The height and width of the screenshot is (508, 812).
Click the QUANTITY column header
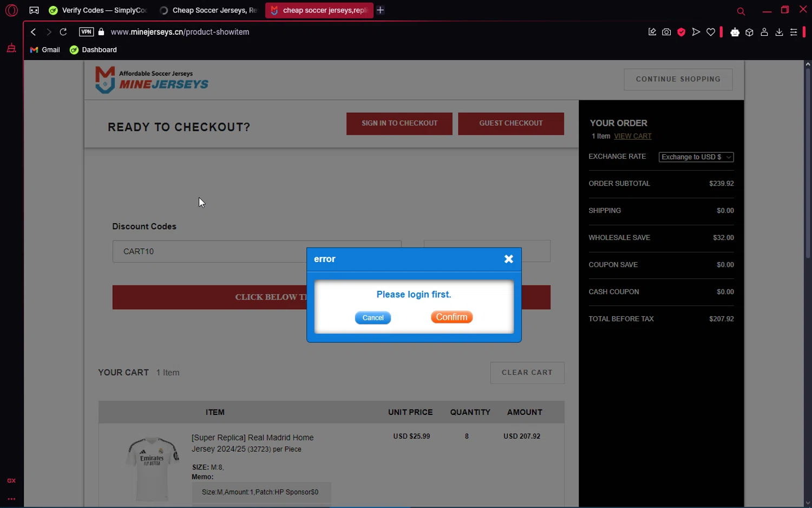470,413
